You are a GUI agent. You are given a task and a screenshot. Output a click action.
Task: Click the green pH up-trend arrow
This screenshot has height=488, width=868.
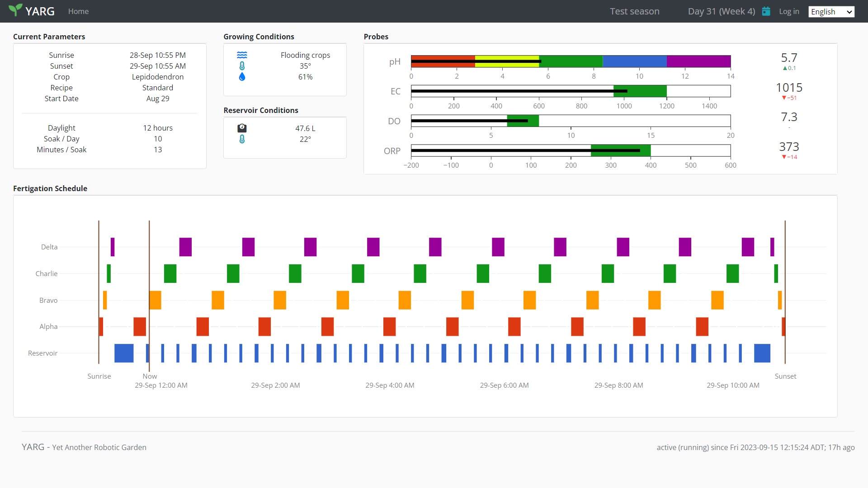click(785, 68)
